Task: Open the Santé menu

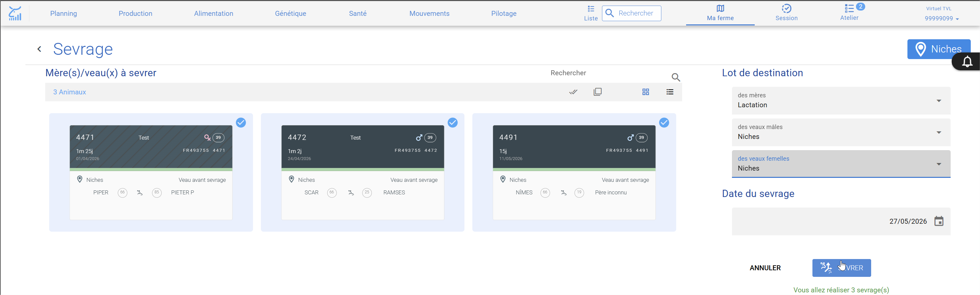Action: pos(358,13)
